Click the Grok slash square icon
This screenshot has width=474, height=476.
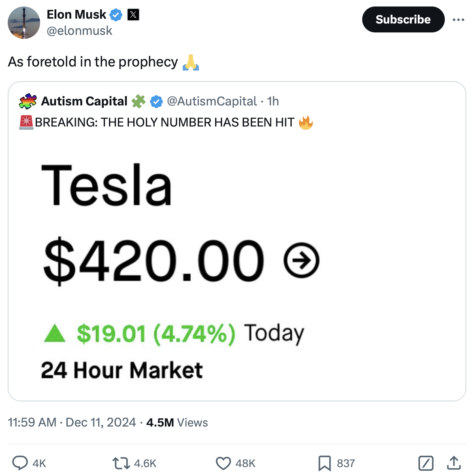pos(426,463)
